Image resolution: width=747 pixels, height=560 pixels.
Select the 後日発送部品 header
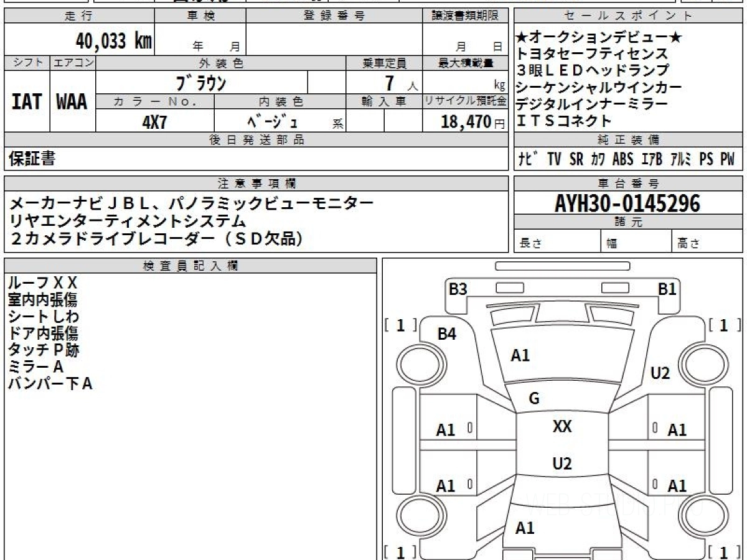click(x=257, y=140)
